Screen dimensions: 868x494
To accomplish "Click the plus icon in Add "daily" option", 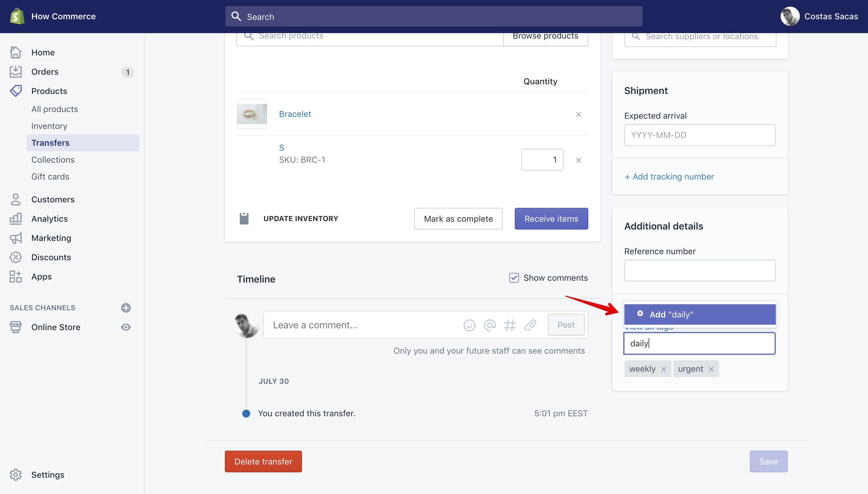I will coord(640,314).
